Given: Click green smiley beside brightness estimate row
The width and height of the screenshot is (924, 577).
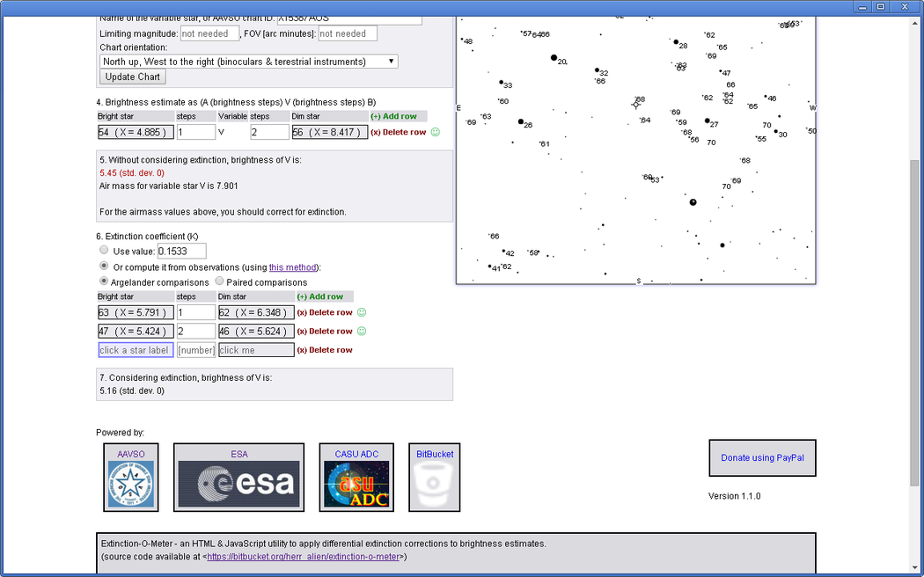Looking at the screenshot, I should click(x=435, y=133).
